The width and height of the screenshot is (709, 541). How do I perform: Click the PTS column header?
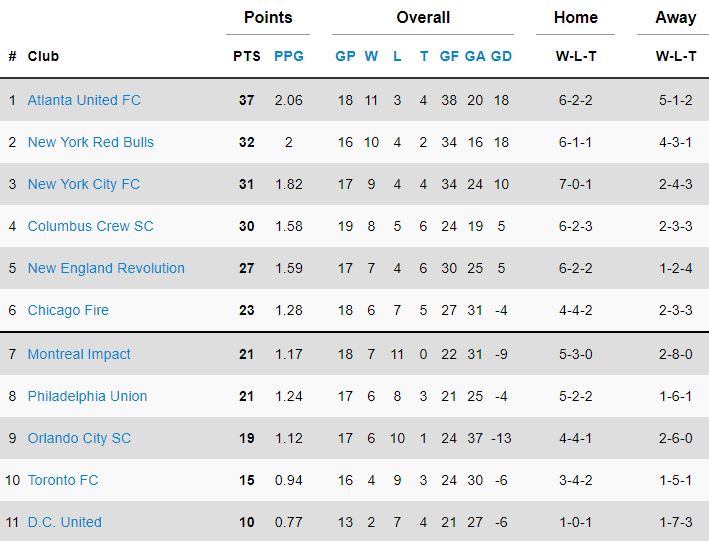point(247,56)
